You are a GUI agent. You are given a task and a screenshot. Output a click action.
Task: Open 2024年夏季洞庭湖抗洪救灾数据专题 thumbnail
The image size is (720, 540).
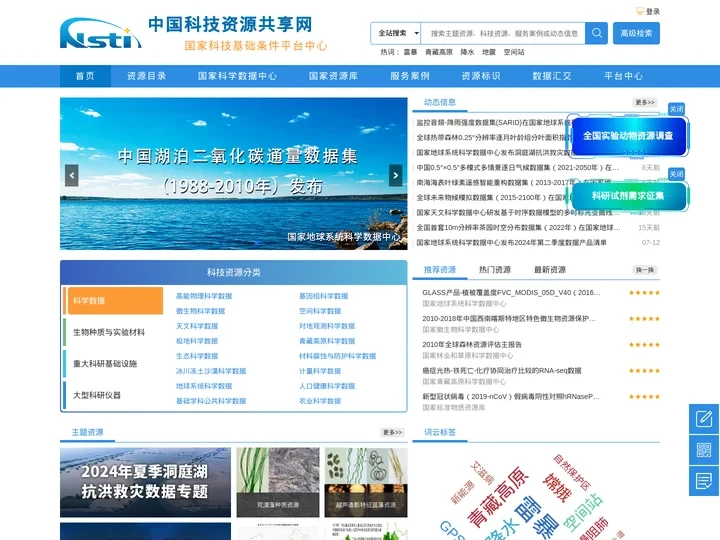(x=146, y=482)
